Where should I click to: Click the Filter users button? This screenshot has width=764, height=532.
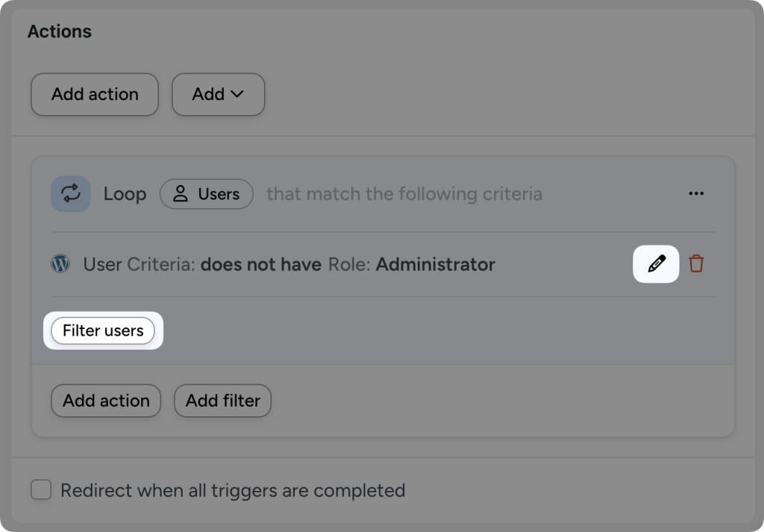(x=102, y=331)
